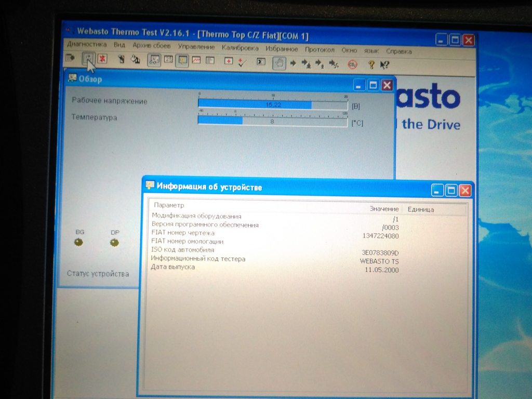The width and height of the screenshot is (532, 399).
Task: Click the dark icon just right of the red X icon
Action: tap(121, 59)
